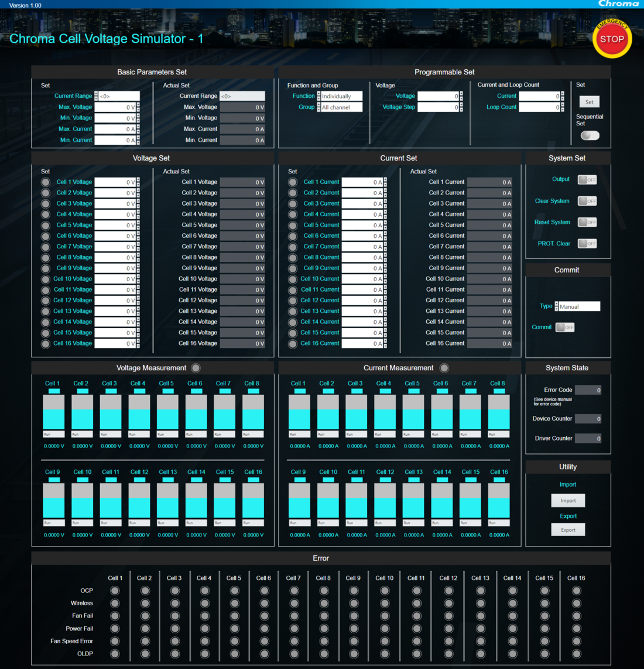644x669 pixels.
Task: Click the OLDP error LED for Cell 6
Action: (265, 654)
